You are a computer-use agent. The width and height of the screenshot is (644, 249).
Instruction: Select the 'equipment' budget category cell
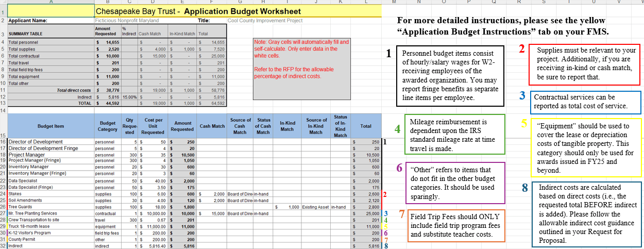coord(108,226)
